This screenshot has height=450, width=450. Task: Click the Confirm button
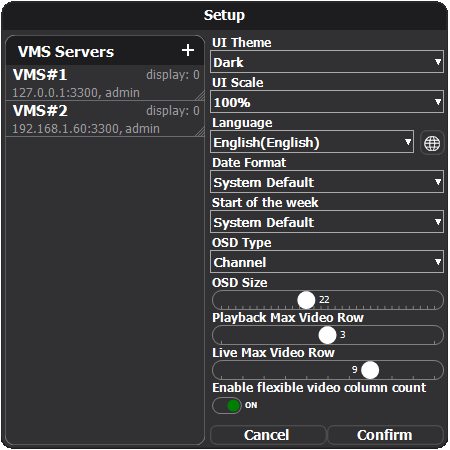[385, 435]
